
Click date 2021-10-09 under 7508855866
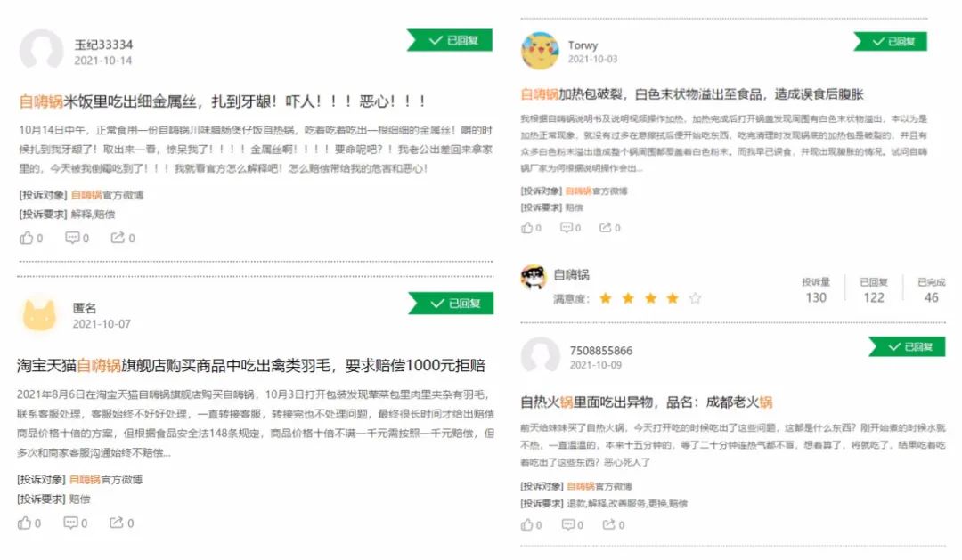[595, 365]
